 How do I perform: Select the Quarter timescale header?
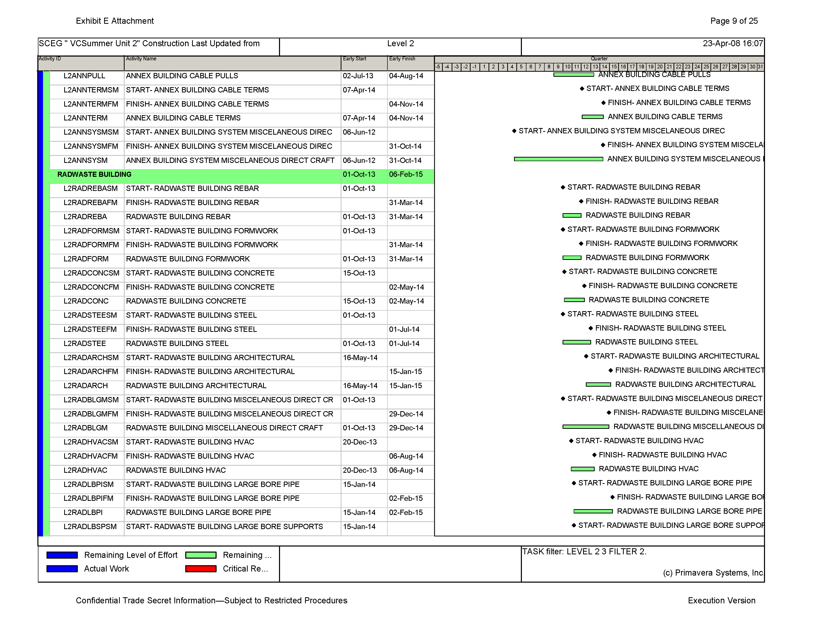pos(599,59)
